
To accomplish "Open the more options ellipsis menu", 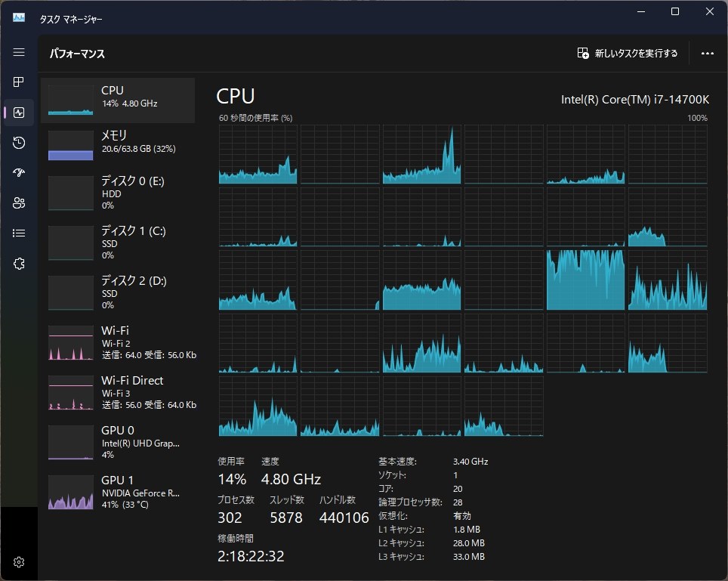I will [707, 53].
